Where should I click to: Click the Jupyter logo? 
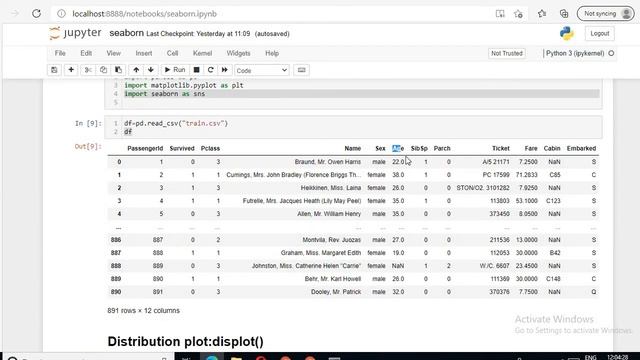(x=75, y=33)
